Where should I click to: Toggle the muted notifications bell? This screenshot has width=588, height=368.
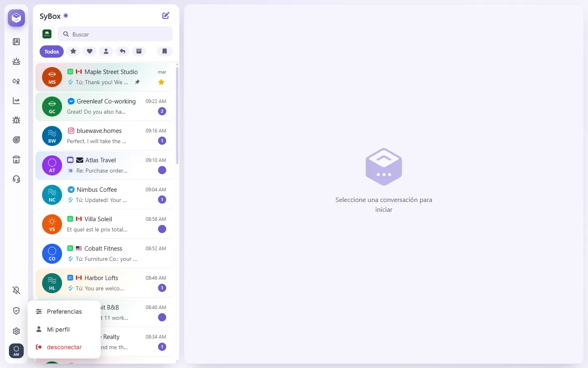(16, 290)
